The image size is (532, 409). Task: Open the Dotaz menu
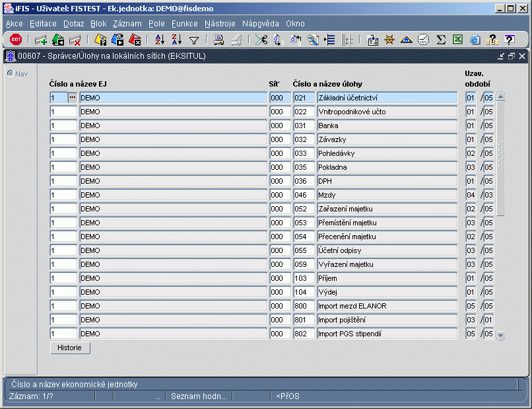click(x=74, y=24)
